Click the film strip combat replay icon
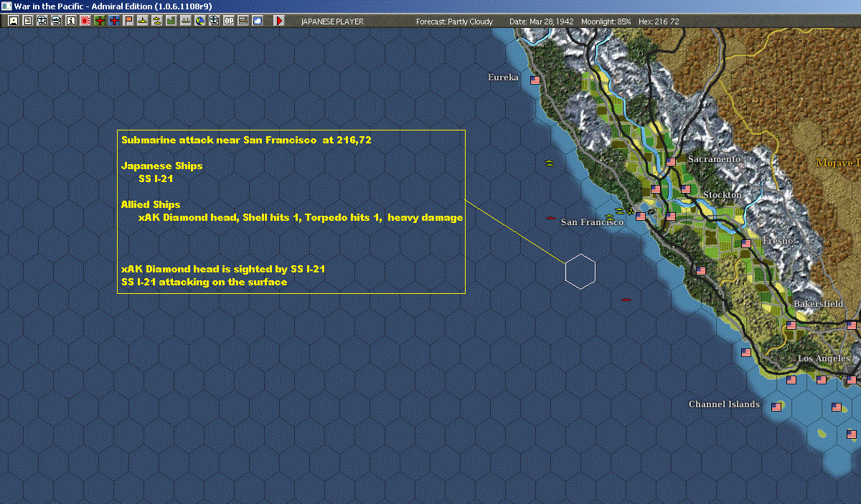Viewport: 861px width, 504px height. coord(243,21)
